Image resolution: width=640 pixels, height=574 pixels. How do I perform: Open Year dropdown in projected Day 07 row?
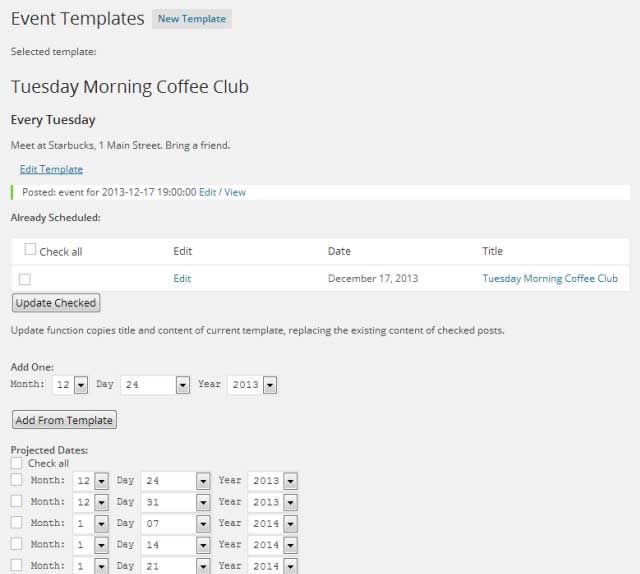coord(273,523)
